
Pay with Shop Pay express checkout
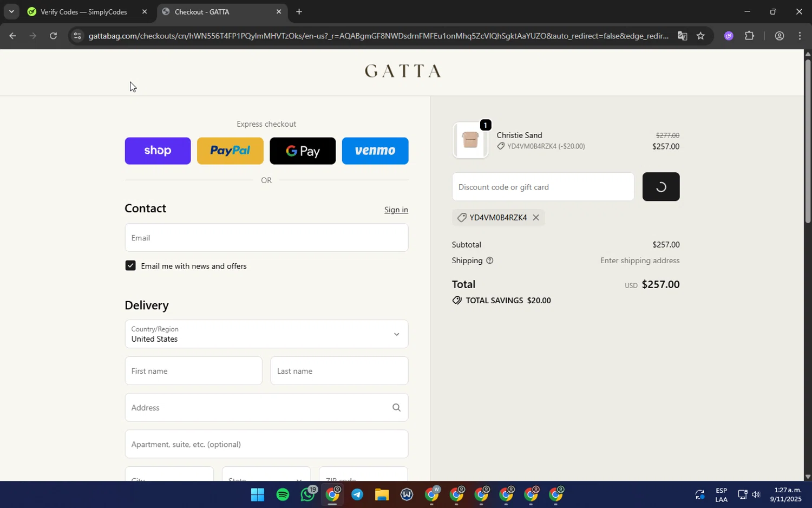click(158, 151)
